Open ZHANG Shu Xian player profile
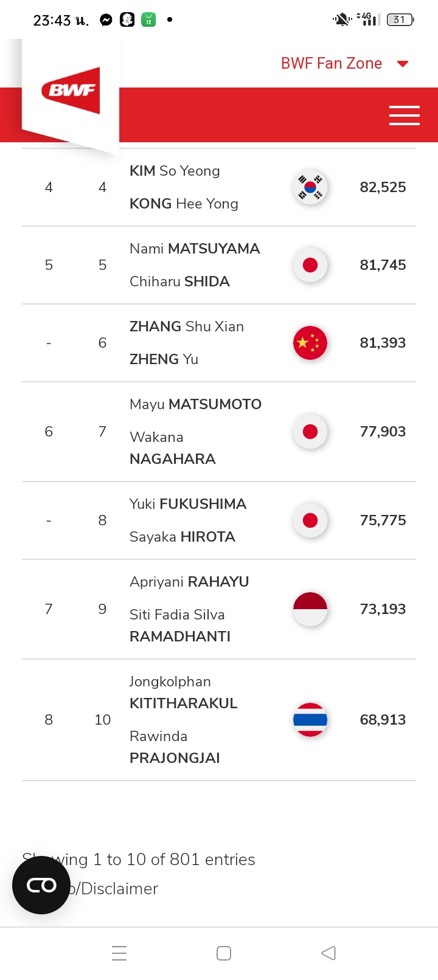Image resolution: width=438 pixels, height=980 pixels. pos(187,326)
